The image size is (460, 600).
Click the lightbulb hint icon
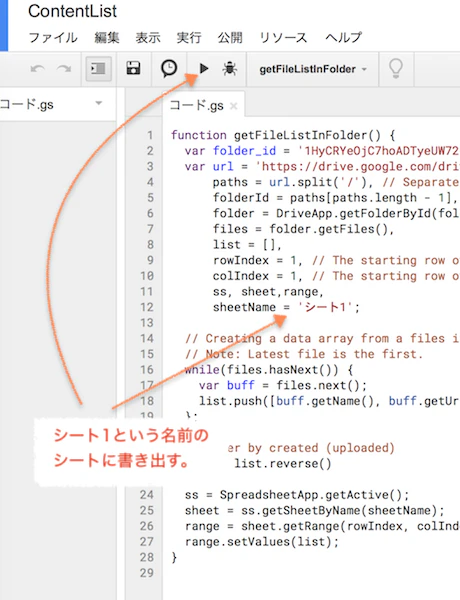(396, 69)
